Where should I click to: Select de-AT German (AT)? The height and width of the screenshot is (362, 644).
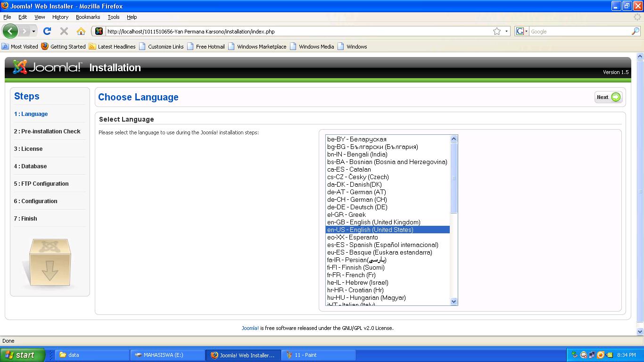(x=388, y=192)
